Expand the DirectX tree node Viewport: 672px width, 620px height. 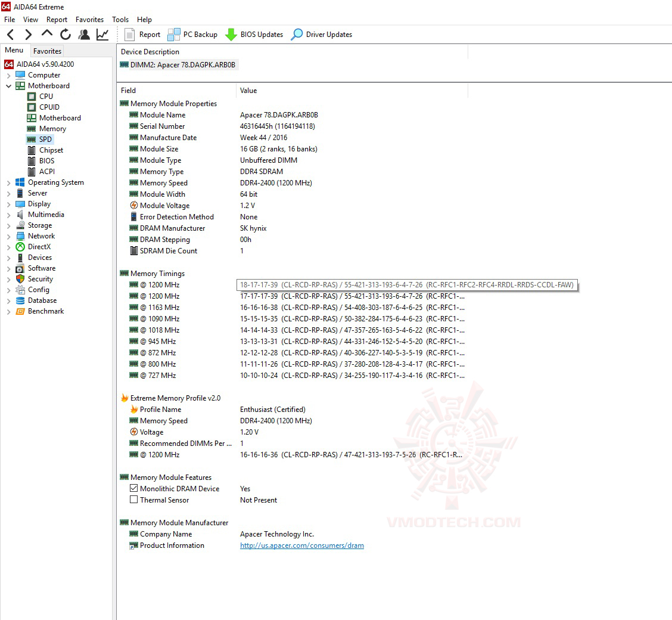pyautogui.click(x=8, y=247)
